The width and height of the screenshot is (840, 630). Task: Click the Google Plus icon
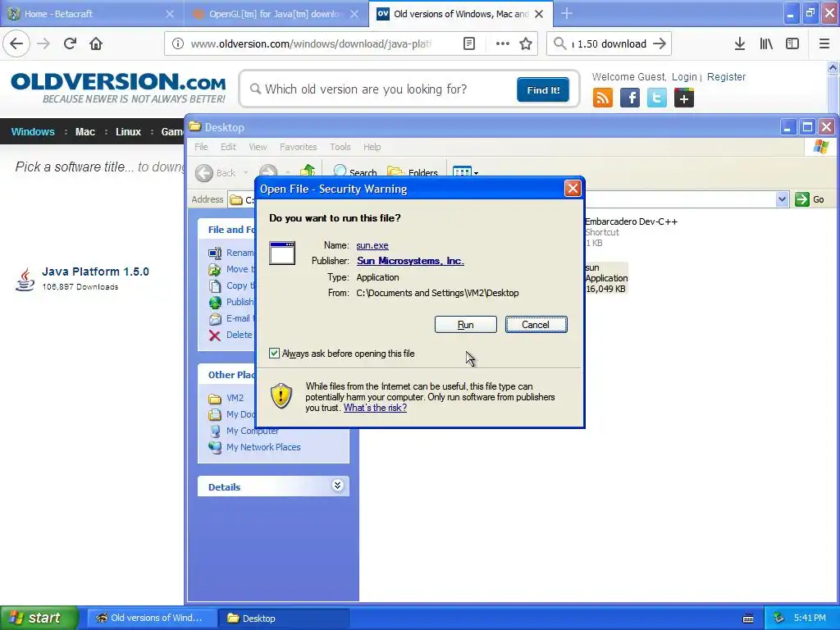(x=684, y=98)
